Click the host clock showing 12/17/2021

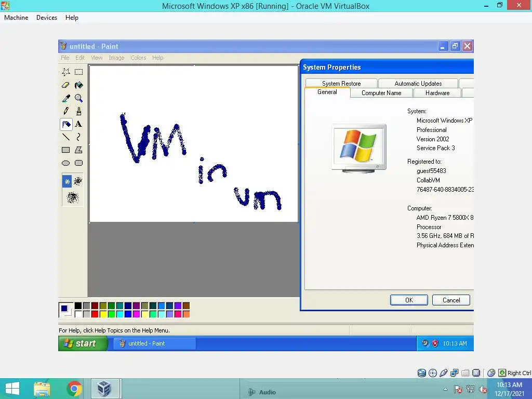(x=509, y=389)
